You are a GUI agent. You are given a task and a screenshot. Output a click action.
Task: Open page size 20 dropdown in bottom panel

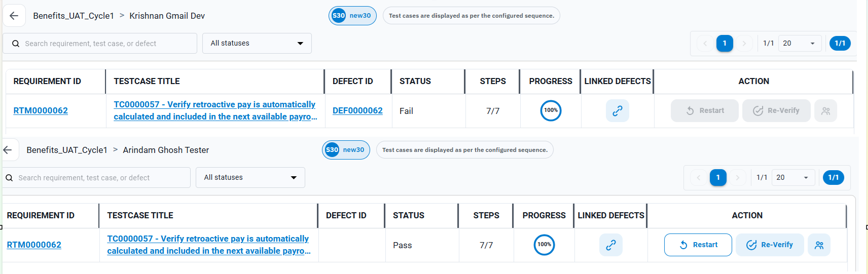point(793,177)
